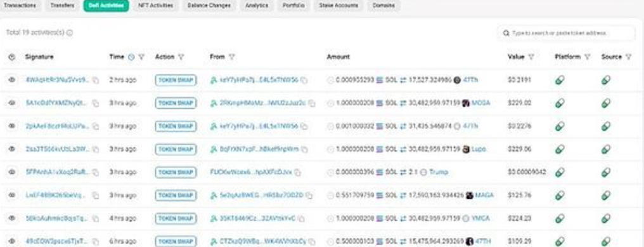Open transaction signature 4WAqHtRr3NuSVvs9
Viewport: 644px width, 247px height.
click(x=57, y=80)
